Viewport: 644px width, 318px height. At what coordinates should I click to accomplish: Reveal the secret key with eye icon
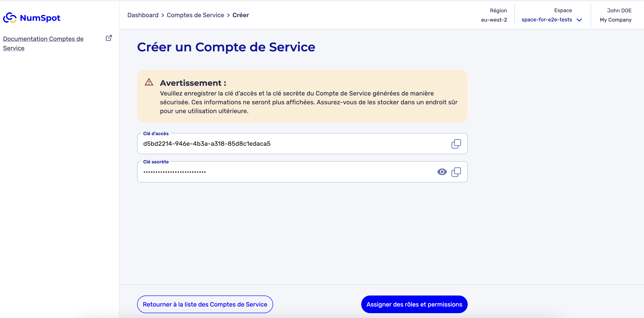[442, 172]
